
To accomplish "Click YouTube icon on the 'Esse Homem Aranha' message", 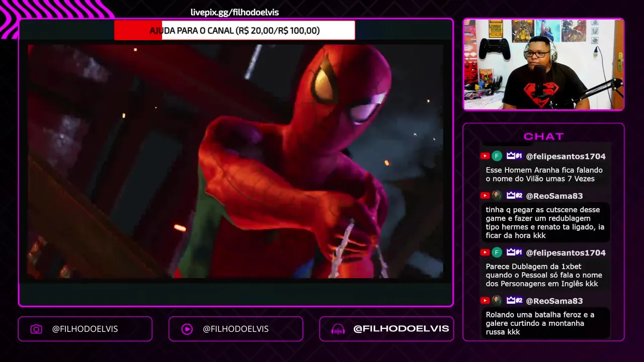I will tap(485, 156).
